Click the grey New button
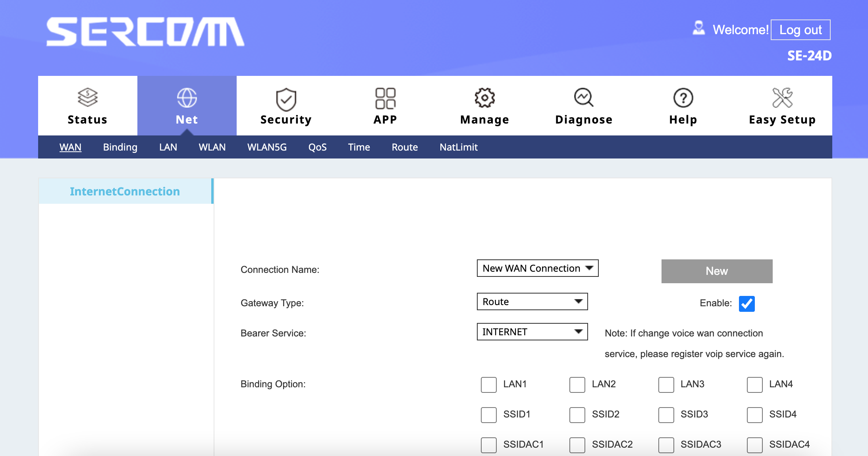This screenshot has height=456, width=868. [x=717, y=271]
